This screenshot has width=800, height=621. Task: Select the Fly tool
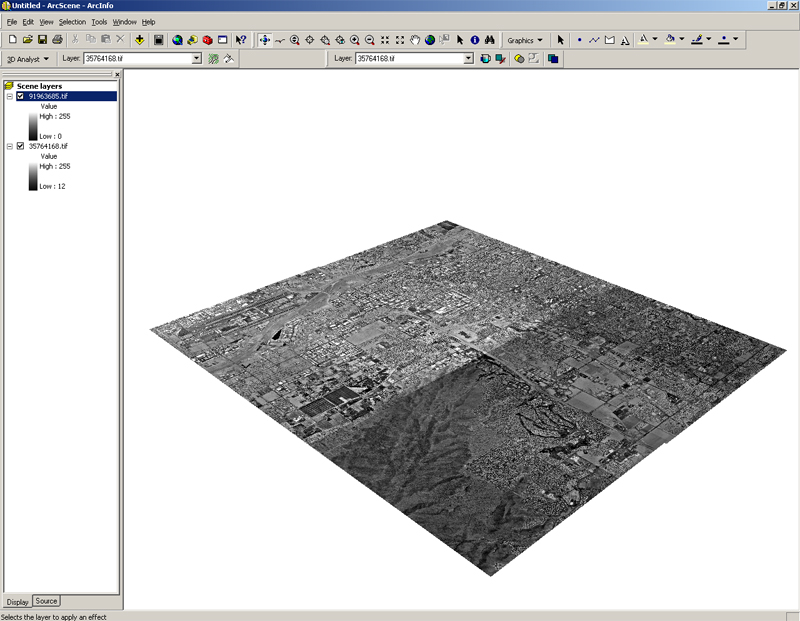(x=279, y=40)
